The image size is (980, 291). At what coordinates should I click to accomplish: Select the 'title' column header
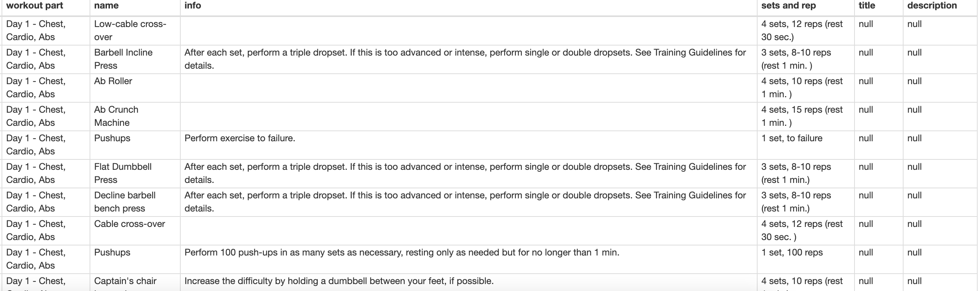[x=866, y=6]
